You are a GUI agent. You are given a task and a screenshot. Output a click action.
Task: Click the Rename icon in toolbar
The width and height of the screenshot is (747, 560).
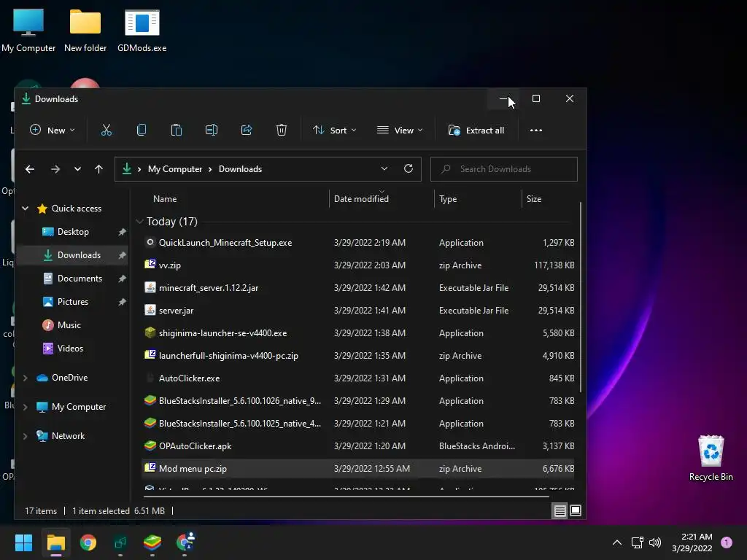click(x=212, y=130)
